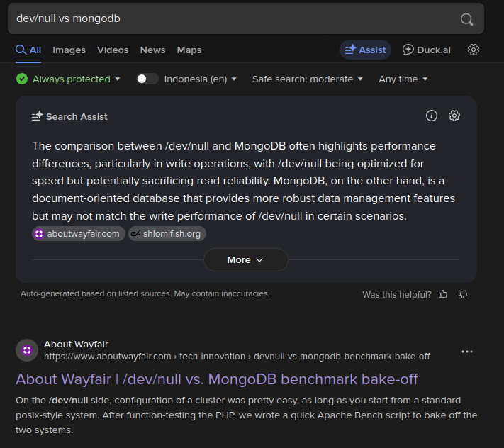The width and height of the screenshot is (504, 448).
Task: Open Duck.ai chat
Action: pyautogui.click(x=427, y=50)
